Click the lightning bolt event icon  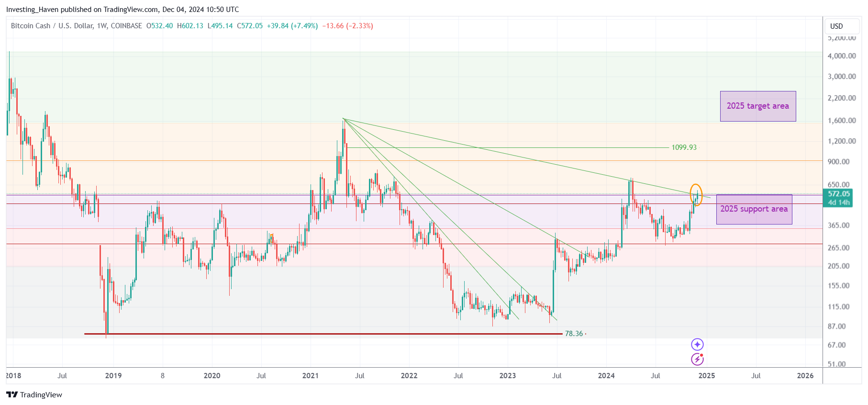click(697, 359)
